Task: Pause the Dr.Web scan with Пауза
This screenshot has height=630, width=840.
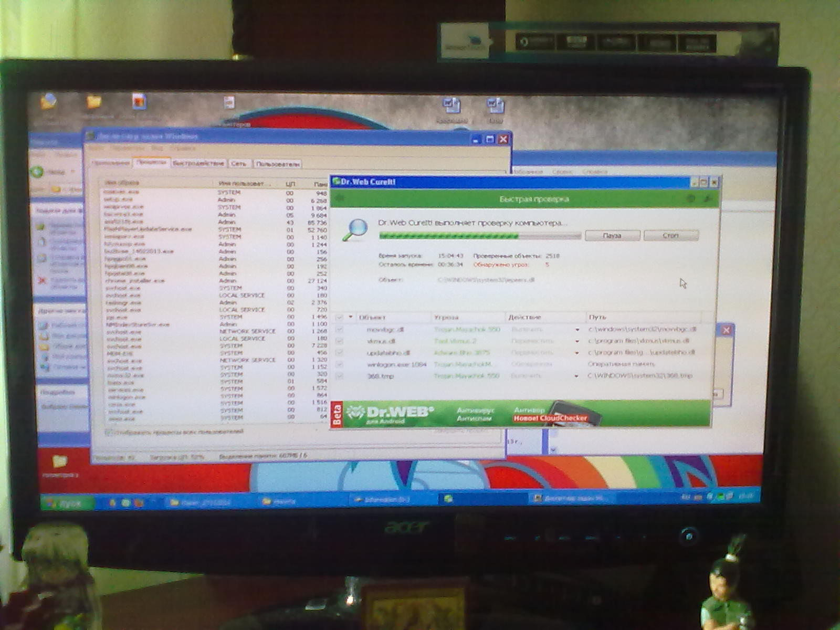Action: [x=612, y=236]
